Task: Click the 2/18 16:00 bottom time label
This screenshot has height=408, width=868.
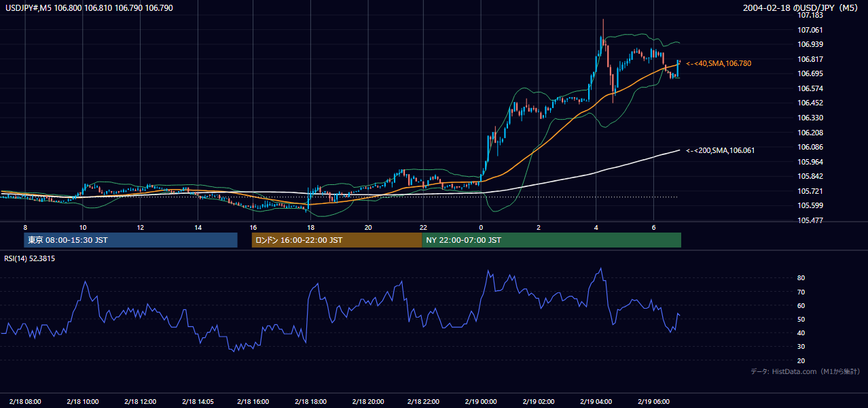Action: [x=253, y=401]
